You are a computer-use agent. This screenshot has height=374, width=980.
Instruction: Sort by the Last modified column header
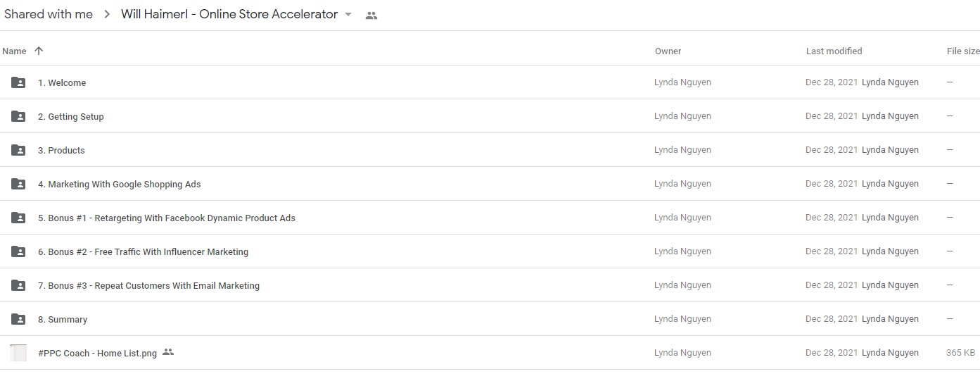[x=834, y=51]
